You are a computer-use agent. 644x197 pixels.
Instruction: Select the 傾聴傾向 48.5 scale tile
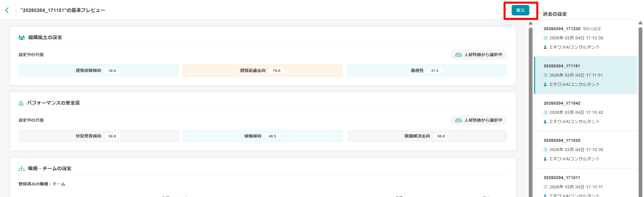(263, 136)
